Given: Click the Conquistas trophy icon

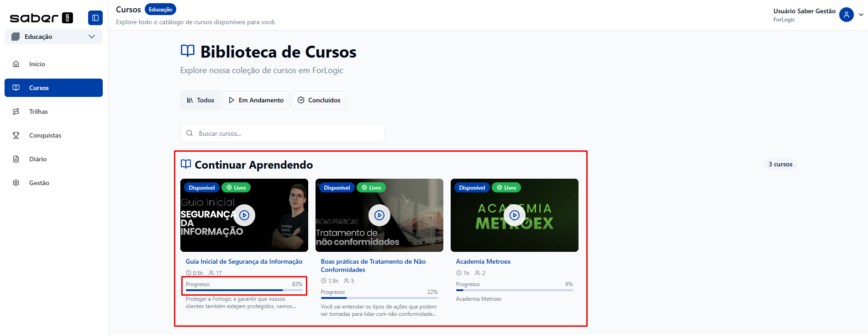Looking at the screenshot, I should tap(16, 135).
